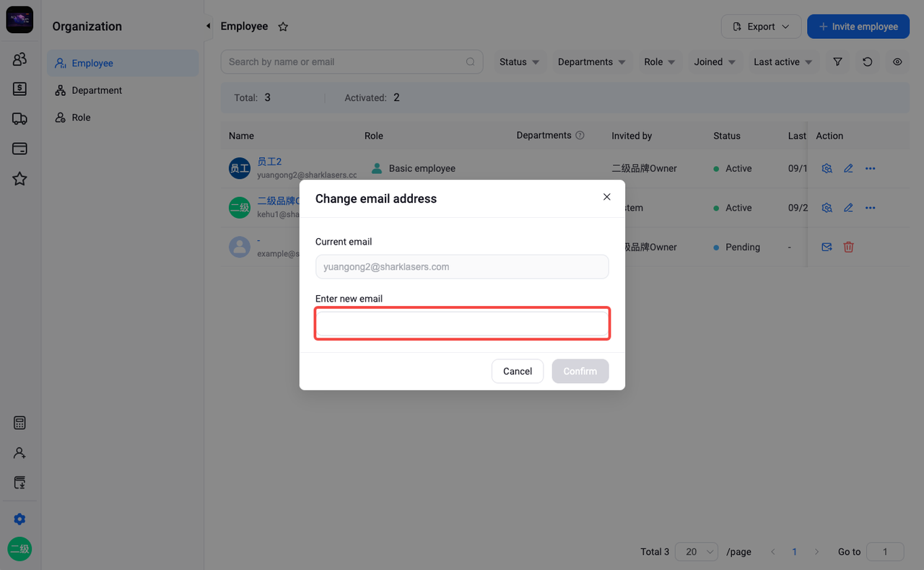Screen dimensions: 924x570
Task: Open the Export dropdown button
Action: (x=761, y=27)
